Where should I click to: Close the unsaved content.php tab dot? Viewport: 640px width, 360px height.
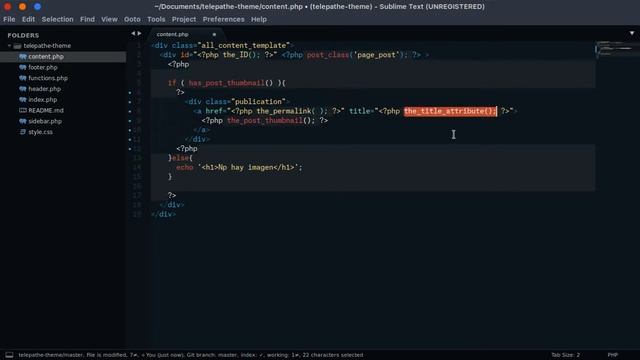coord(214,34)
